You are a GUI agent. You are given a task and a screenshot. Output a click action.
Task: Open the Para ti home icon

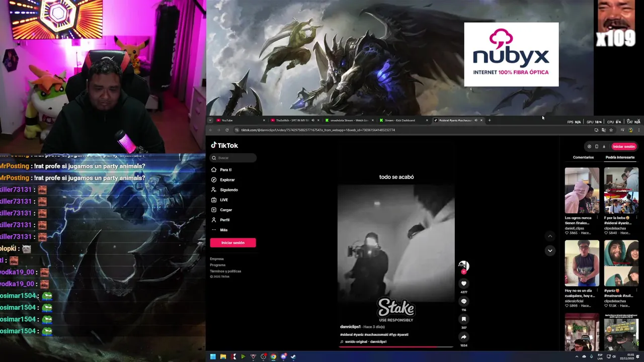[214, 170]
